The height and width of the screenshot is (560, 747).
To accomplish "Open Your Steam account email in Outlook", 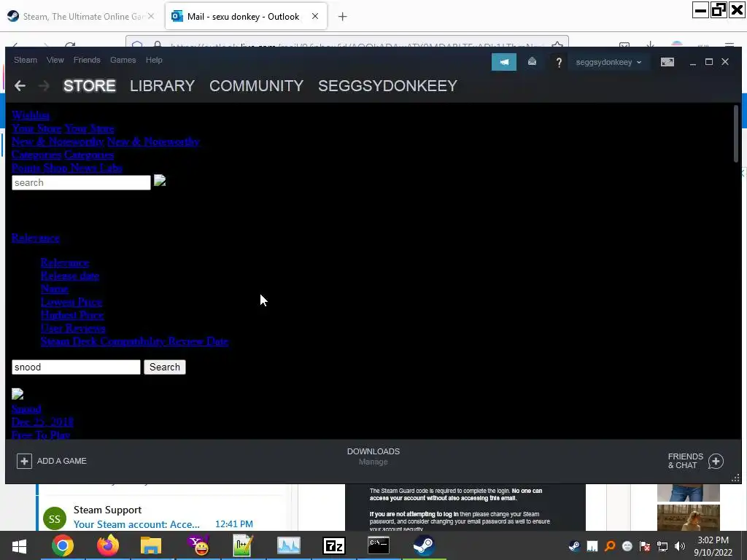I will point(136,524).
